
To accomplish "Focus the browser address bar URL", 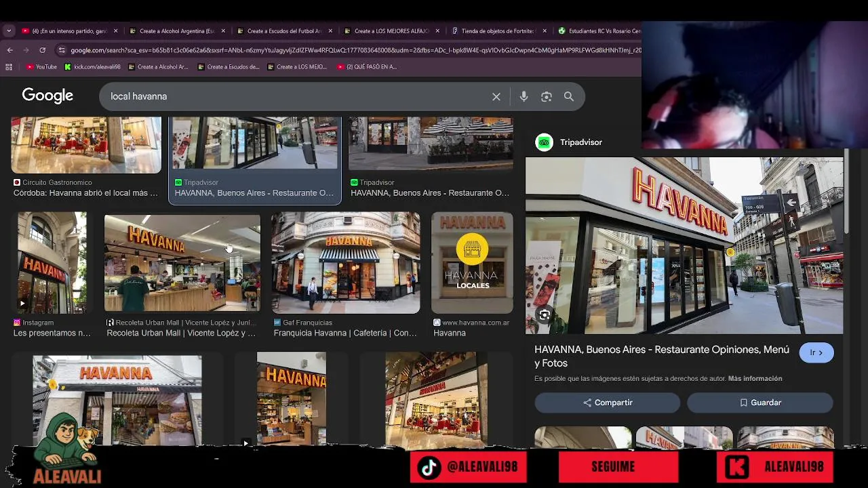I will (355, 50).
